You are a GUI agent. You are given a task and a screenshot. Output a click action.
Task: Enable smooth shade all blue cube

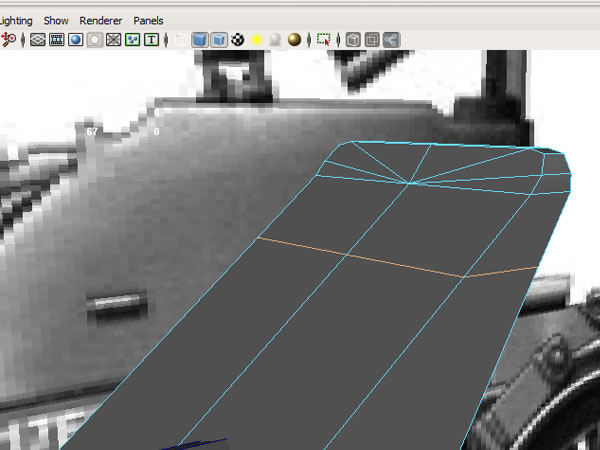tap(200, 40)
